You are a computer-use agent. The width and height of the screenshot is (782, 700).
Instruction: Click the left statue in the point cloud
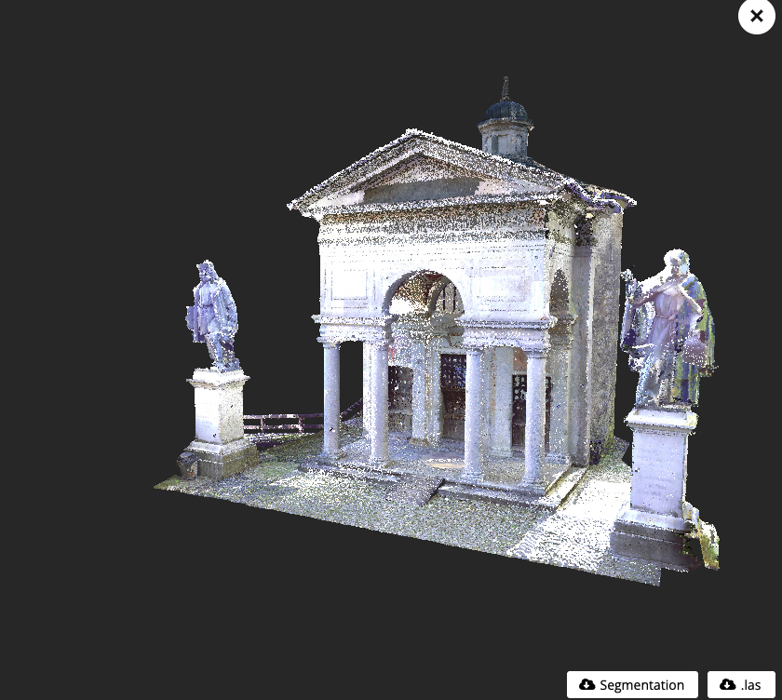213,315
